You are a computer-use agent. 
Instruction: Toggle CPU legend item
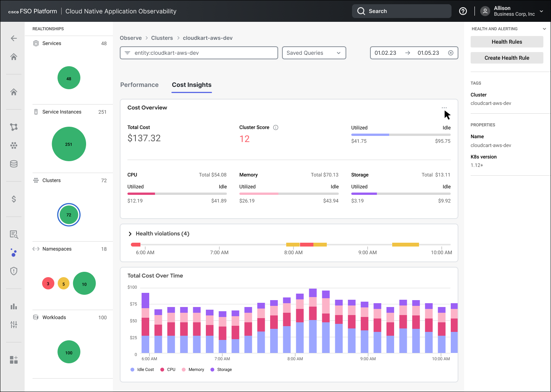168,369
